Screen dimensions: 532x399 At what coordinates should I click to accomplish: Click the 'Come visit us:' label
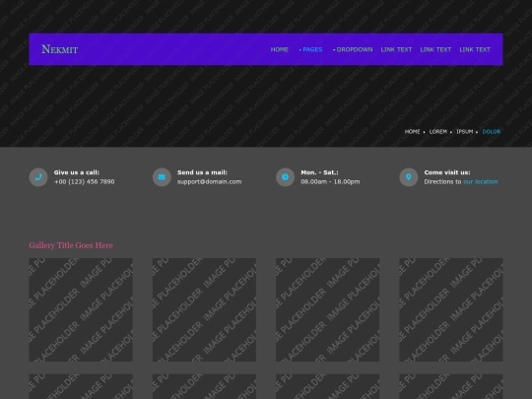(447, 172)
